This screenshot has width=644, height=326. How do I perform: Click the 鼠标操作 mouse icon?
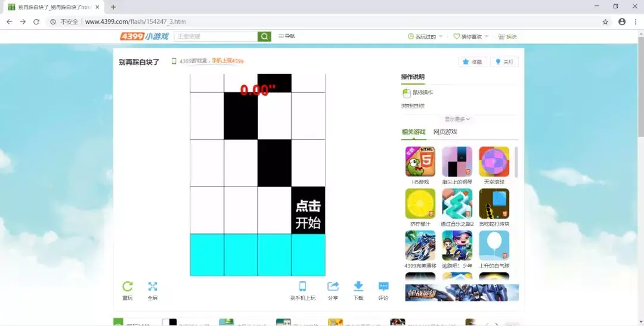(x=407, y=93)
